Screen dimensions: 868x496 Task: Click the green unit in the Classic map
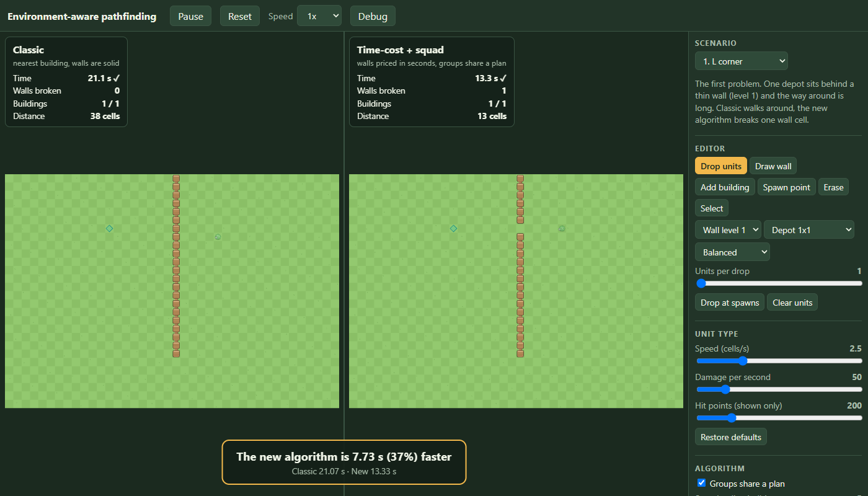point(218,237)
